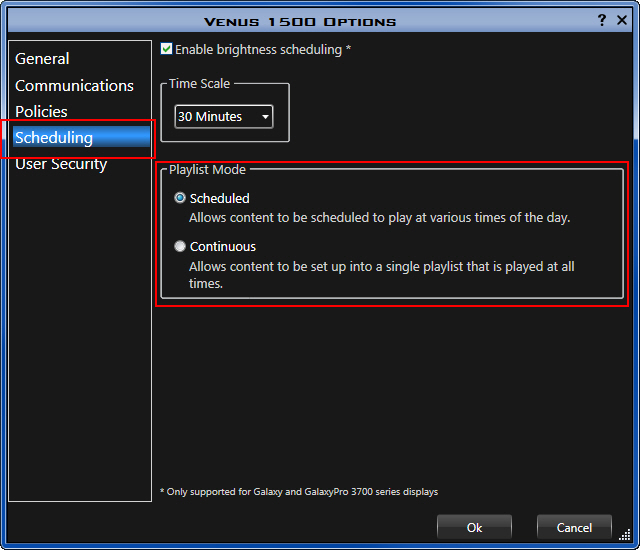This screenshot has height=550, width=640.
Task: Go to the Policies category
Action: point(41,112)
